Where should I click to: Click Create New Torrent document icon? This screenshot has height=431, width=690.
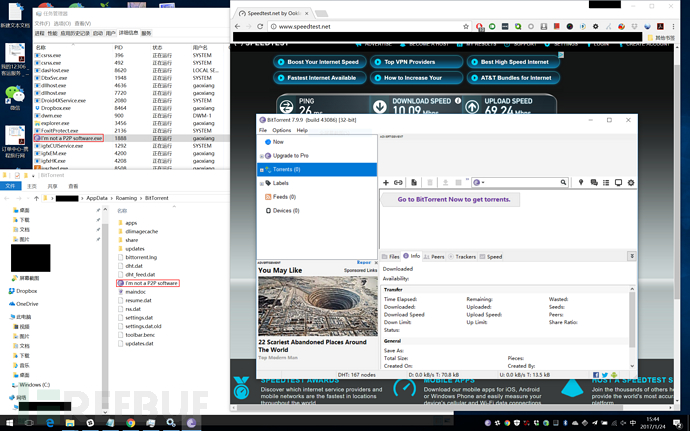click(414, 183)
